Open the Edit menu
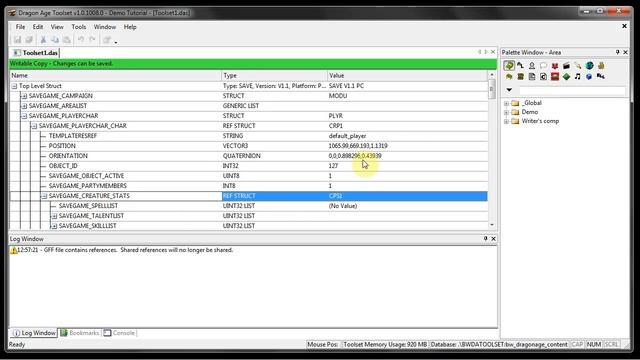 coord(38,27)
